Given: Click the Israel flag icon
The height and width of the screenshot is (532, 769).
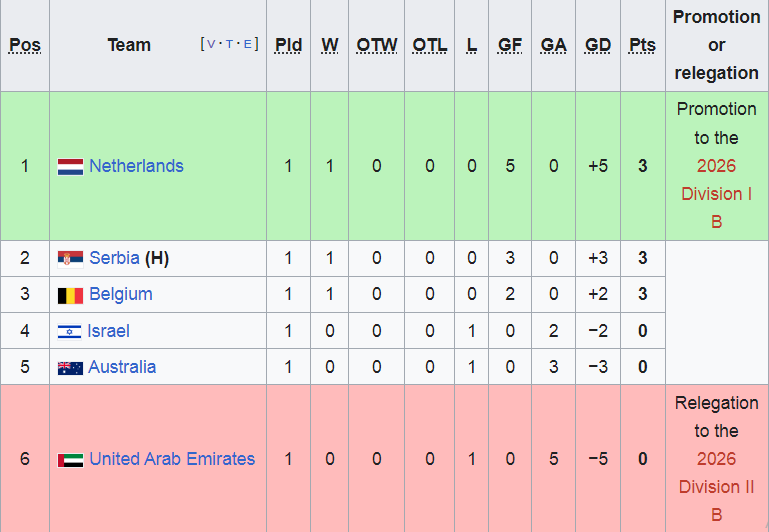Looking at the screenshot, I should 69,332.
